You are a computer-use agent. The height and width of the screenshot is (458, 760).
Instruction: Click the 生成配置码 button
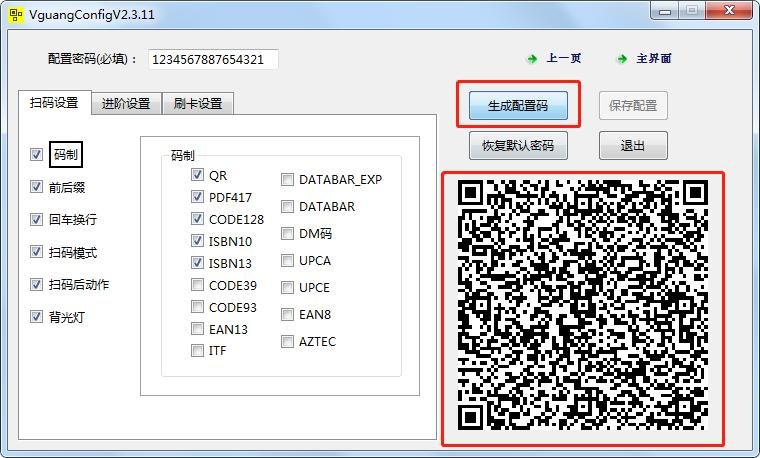[518, 106]
